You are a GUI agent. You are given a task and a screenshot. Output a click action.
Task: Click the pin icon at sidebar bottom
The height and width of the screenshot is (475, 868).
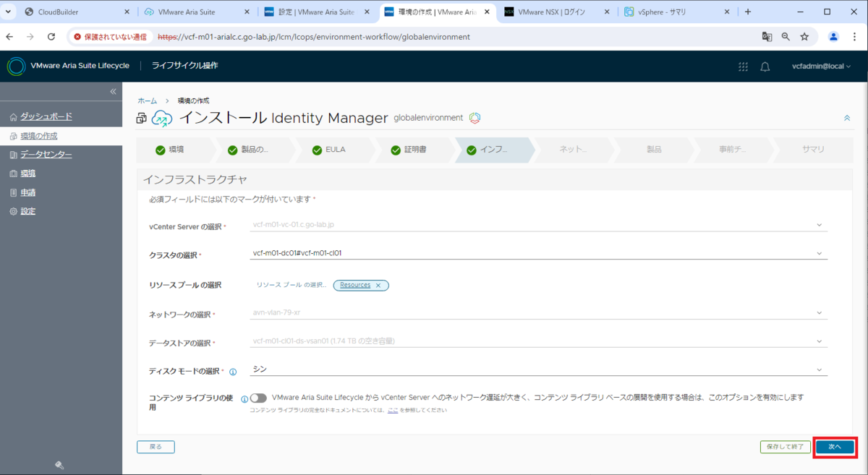click(x=60, y=465)
